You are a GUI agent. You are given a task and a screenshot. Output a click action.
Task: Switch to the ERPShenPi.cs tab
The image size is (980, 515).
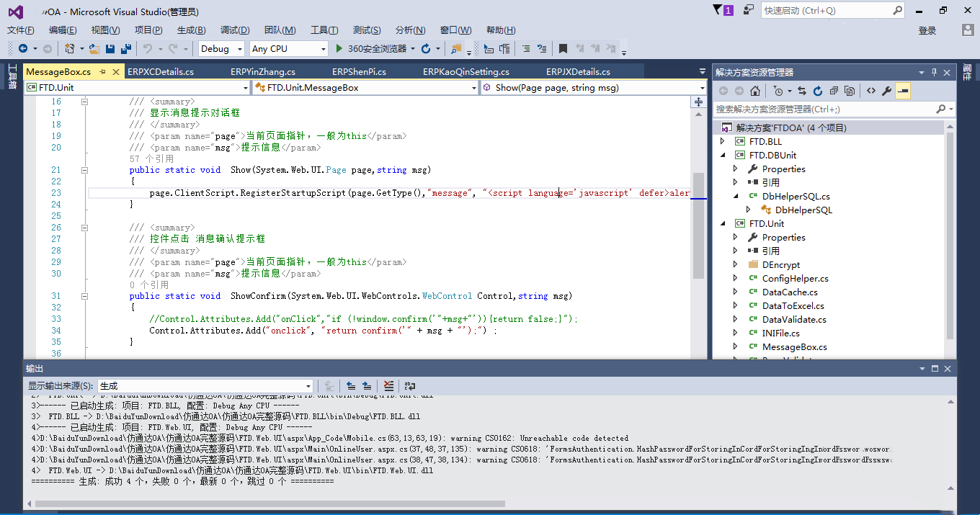(x=359, y=72)
